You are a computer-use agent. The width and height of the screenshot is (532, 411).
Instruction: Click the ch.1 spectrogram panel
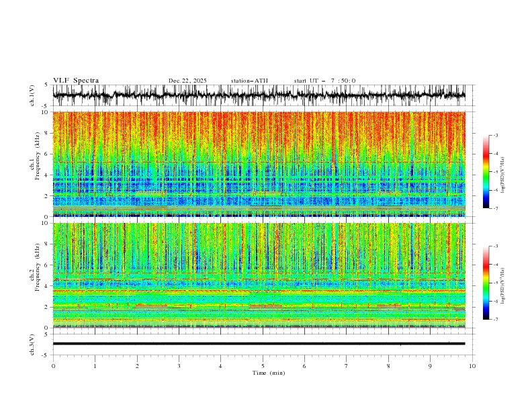point(259,164)
